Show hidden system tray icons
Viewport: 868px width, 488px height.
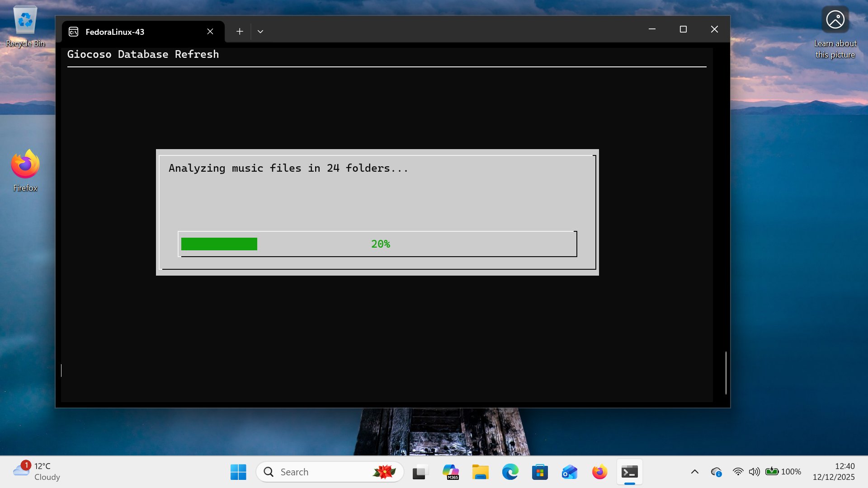coord(695,472)
